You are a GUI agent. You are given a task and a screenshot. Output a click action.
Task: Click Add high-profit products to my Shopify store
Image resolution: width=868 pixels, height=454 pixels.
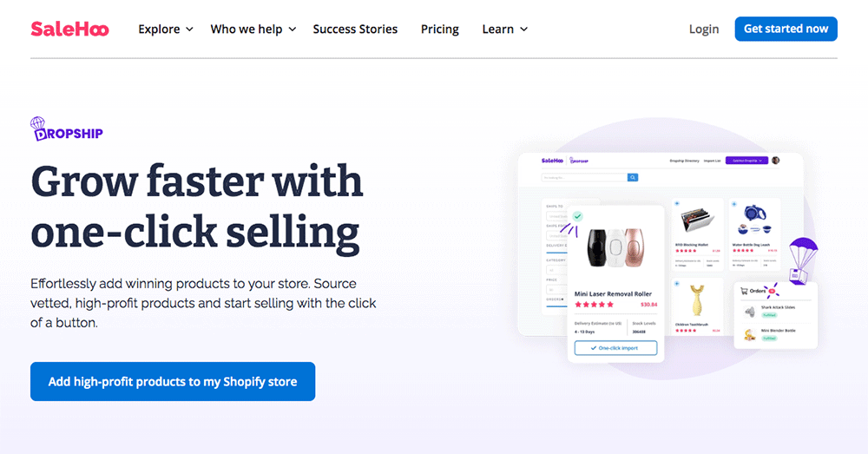click(x=173, y=381)
